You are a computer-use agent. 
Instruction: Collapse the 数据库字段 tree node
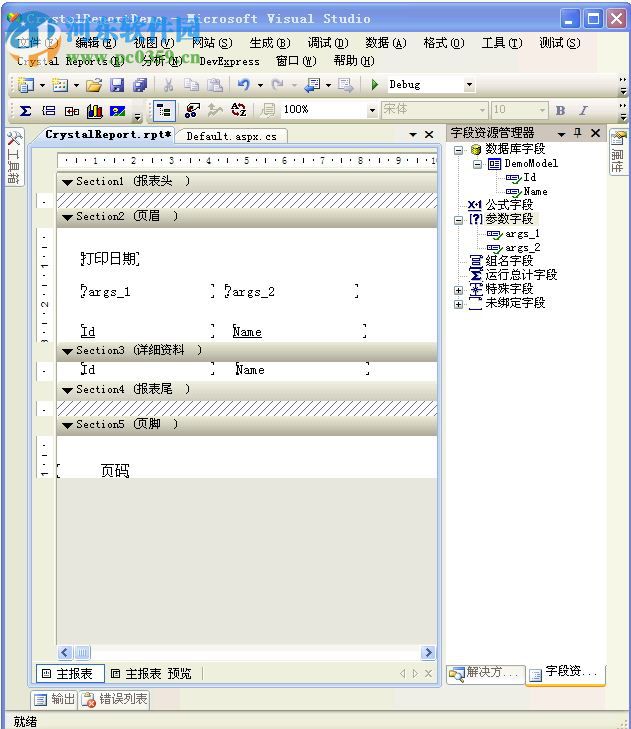[x=458, y=150]
